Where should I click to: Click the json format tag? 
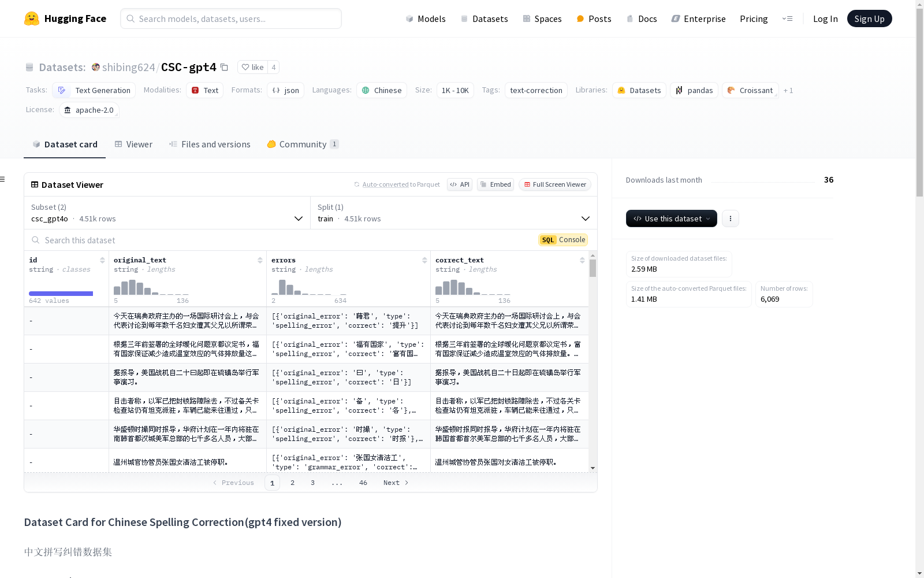(x=285, y=90)
